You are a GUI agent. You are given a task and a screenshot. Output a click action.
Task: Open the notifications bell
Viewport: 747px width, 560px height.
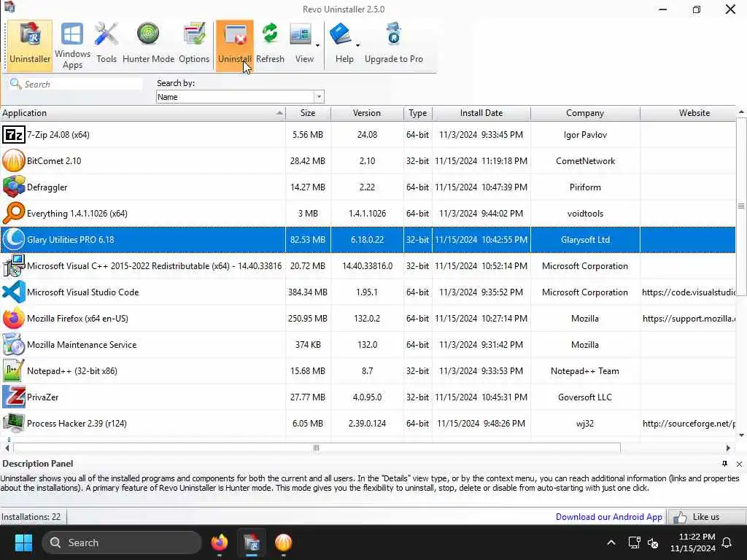[727, 542]
